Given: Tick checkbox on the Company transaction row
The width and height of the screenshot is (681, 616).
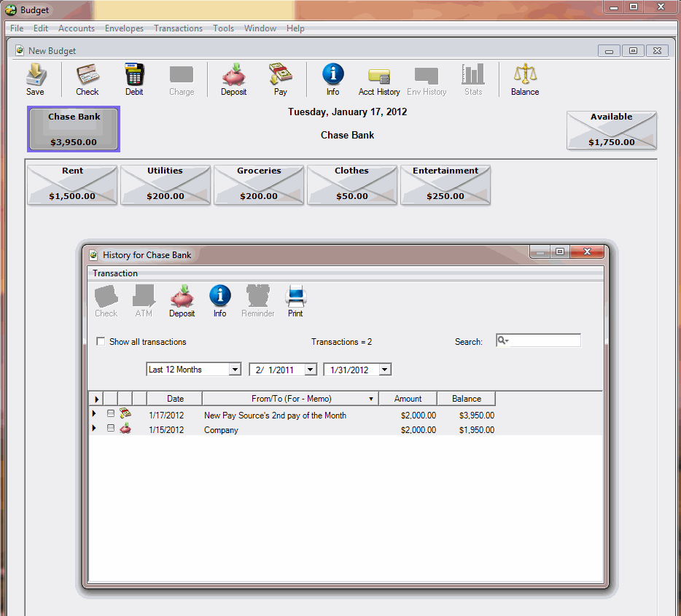Looking at the screenshot, I should point(111,429).
